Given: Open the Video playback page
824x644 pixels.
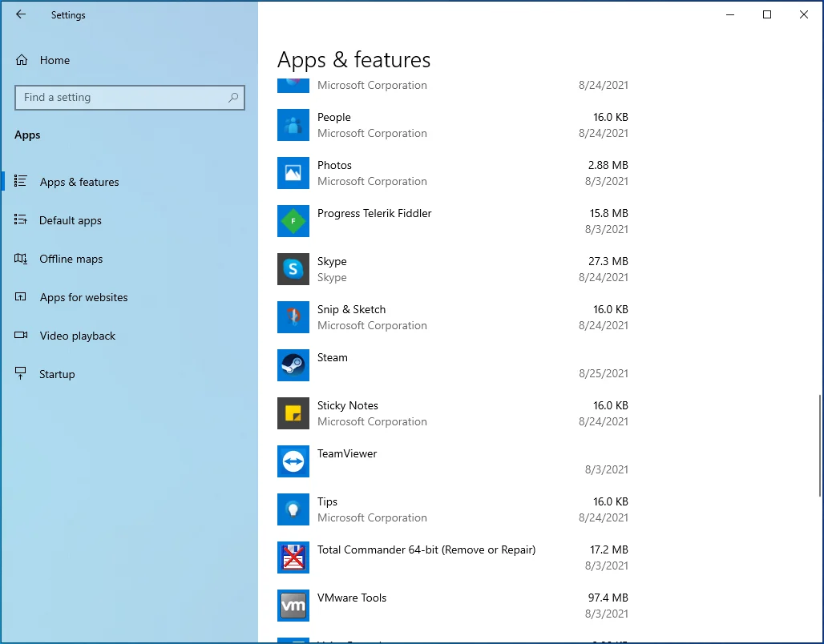Looking at the screenshot, I should click(129, 336).
